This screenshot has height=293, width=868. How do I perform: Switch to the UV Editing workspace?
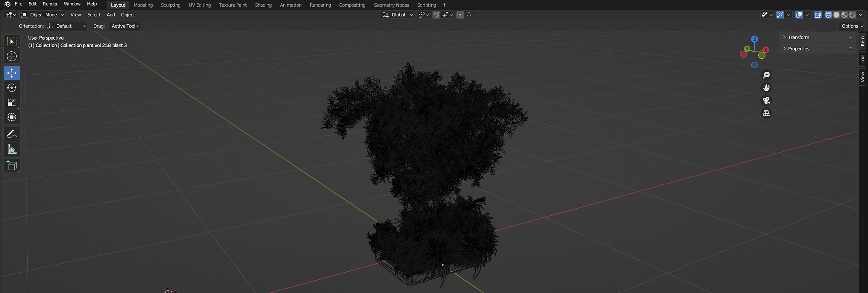(199, 5)
